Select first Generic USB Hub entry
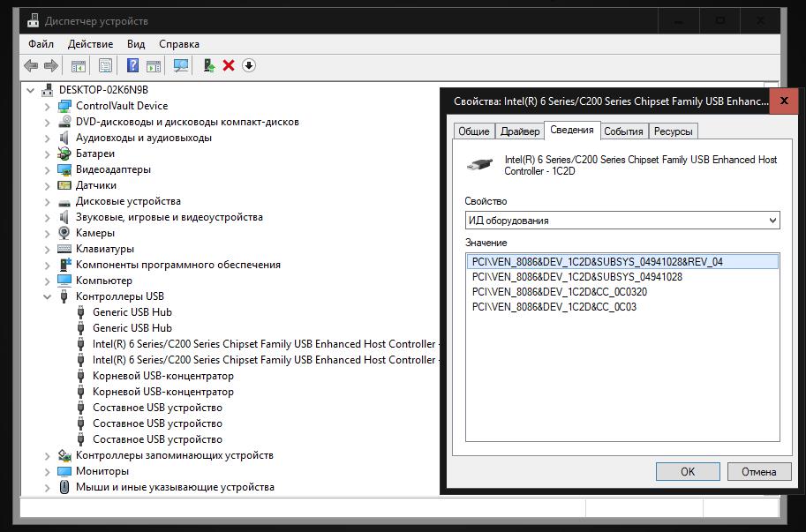This screenshot has height=532, width=806. [x=132, y=312]
